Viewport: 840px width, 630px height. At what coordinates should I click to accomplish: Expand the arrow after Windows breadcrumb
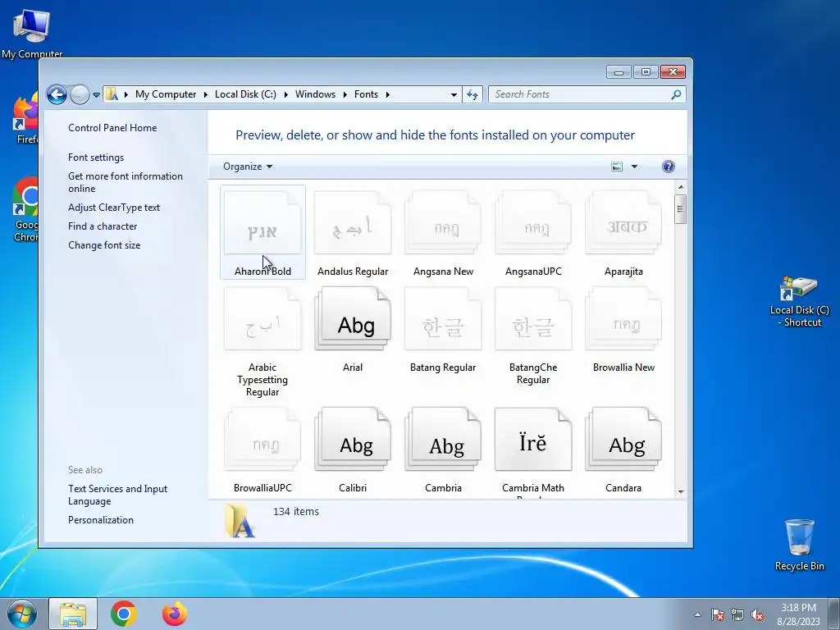coord(345,94)
